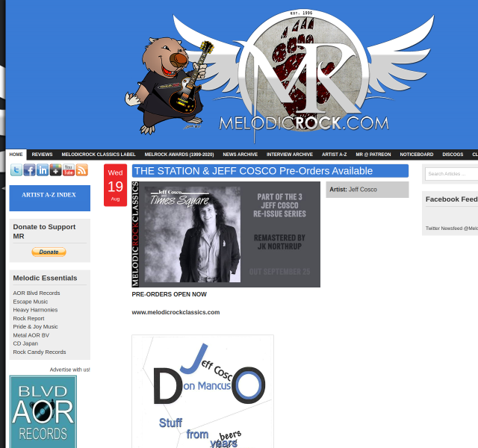Click the Twitter Newsfeed text
The image size is (478, 448).
(452, 228)
